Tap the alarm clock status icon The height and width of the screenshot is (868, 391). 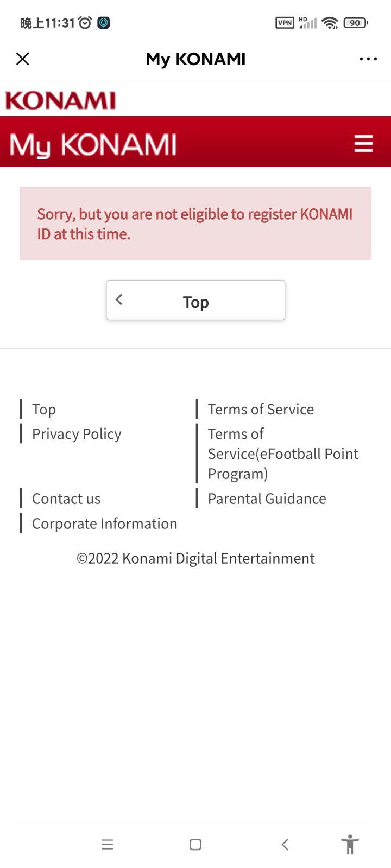85,23
